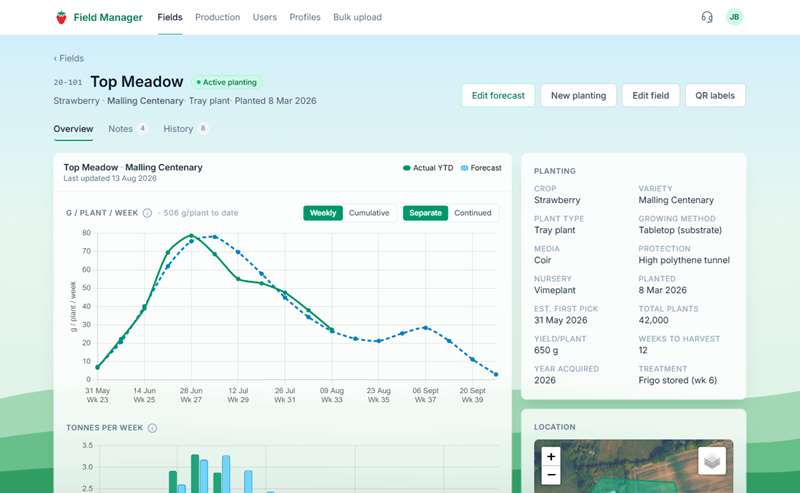Viewport: 800px width, 493px height.
Task: Go back via the Fields breadcrumb link
Action: click(69, 59)
